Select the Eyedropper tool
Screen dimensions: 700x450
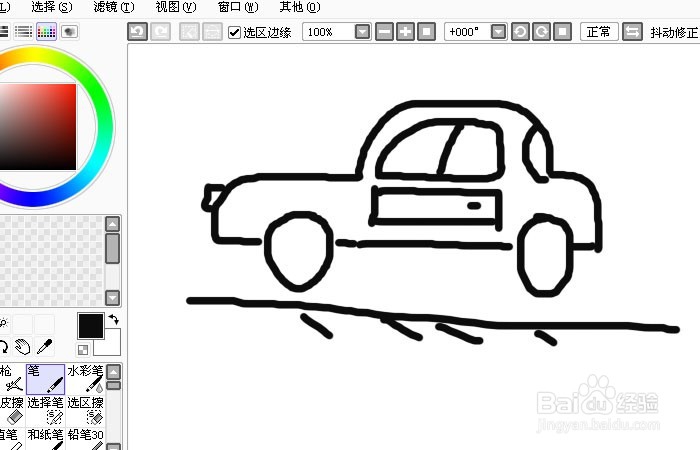(x=45, y=347)
